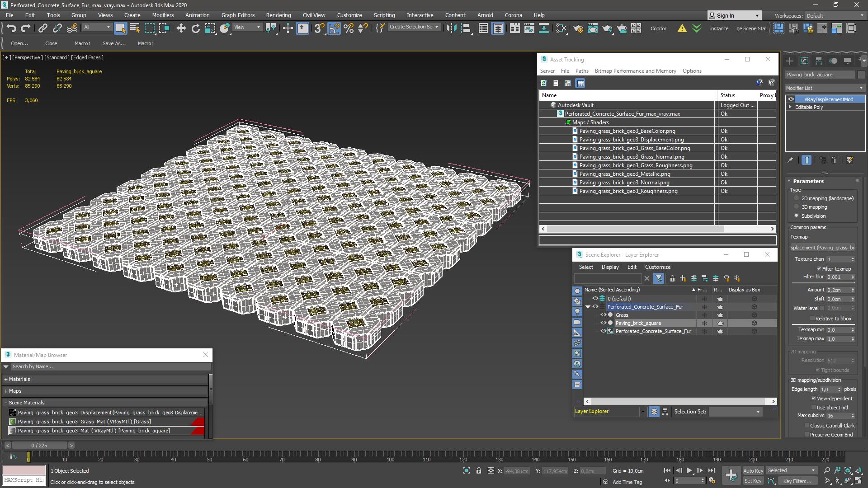Image resolution: width=868 pixels, height=488 pixels.
Task: Choose the Select and Rotate tool
Action: pos(195,28)
